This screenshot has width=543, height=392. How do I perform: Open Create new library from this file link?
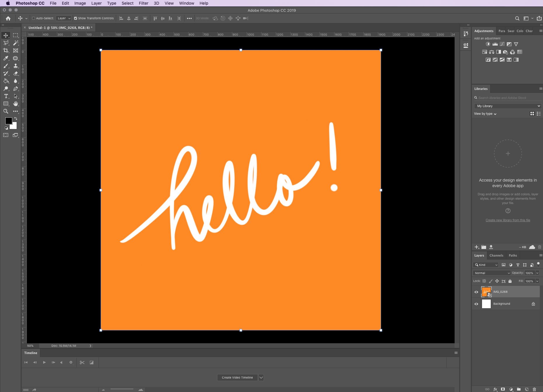508,220
